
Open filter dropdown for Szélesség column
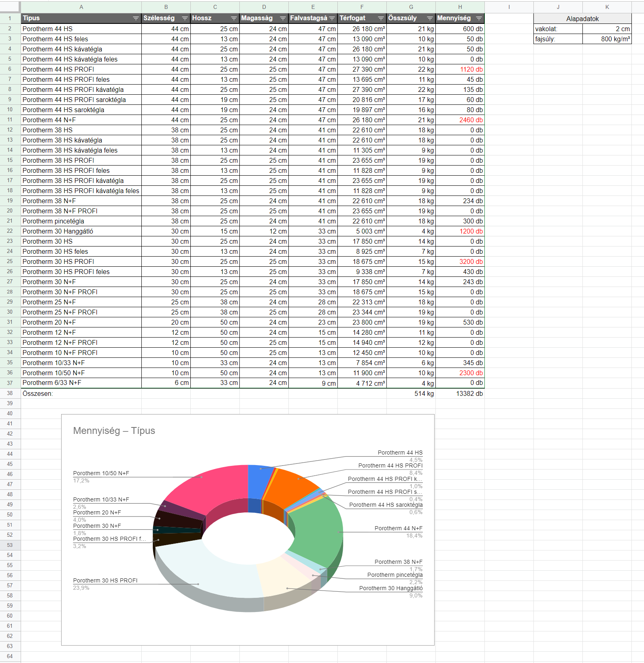point(185,18)
